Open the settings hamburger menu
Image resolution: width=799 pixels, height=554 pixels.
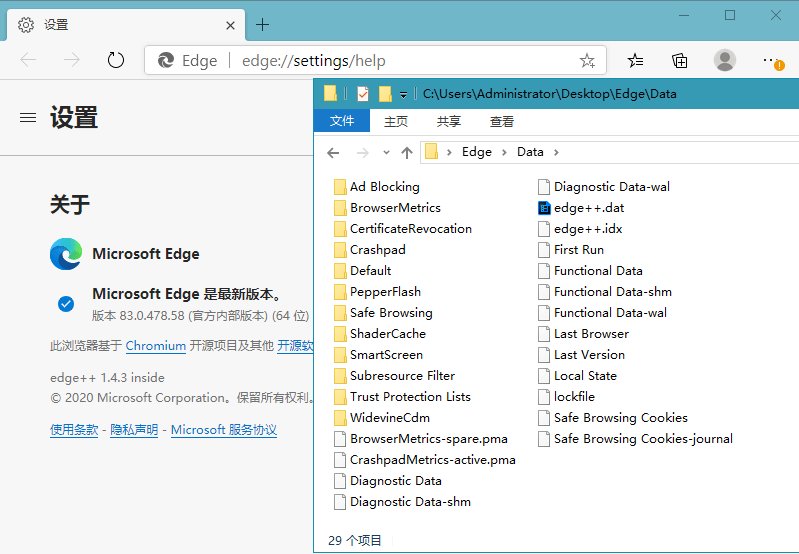pyautogui.click(x=28, y=118)
